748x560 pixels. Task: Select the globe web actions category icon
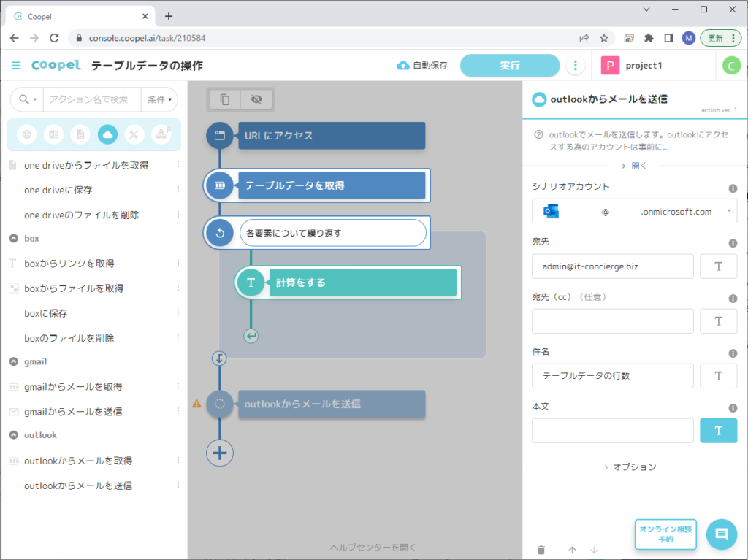[x=27, y=134]
